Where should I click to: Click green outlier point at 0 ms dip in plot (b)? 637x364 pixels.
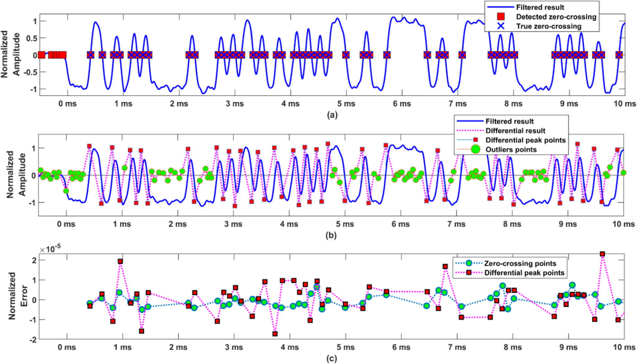tap(66, 191)
